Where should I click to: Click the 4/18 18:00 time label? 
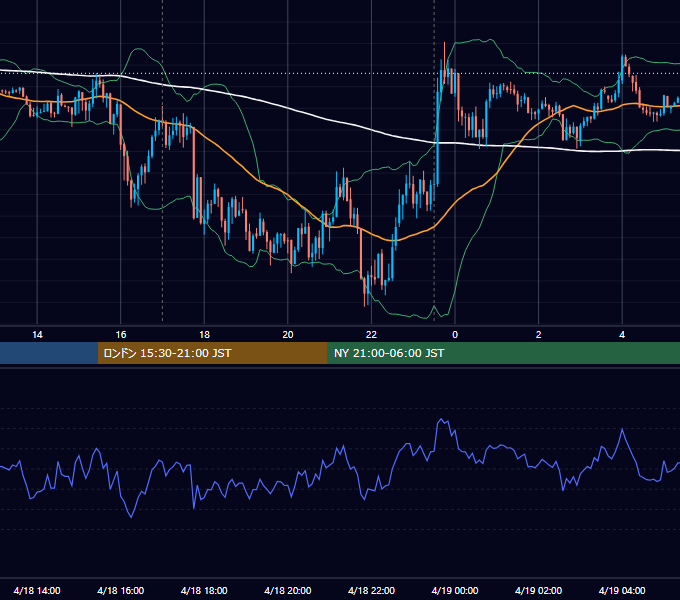(x=204, y=590)
